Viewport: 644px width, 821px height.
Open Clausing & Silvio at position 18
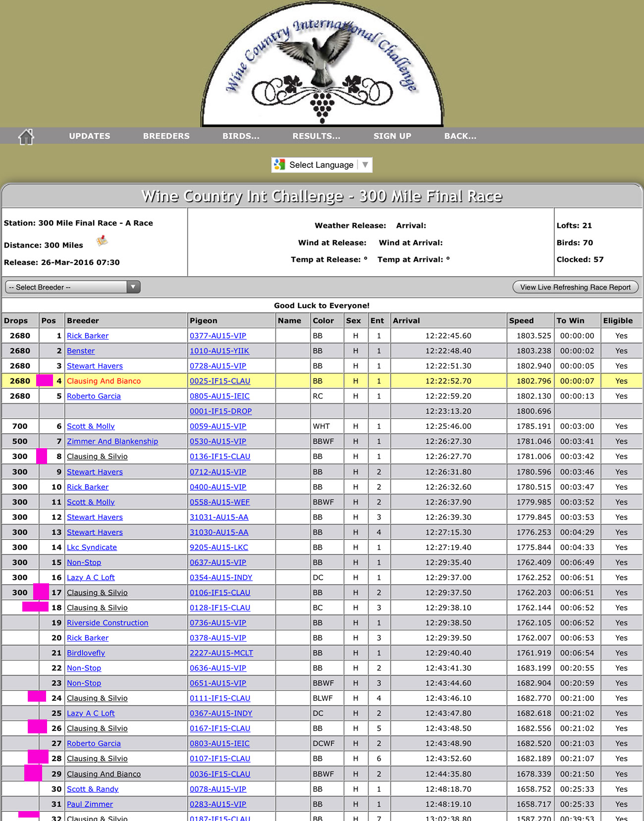[97, 608]
